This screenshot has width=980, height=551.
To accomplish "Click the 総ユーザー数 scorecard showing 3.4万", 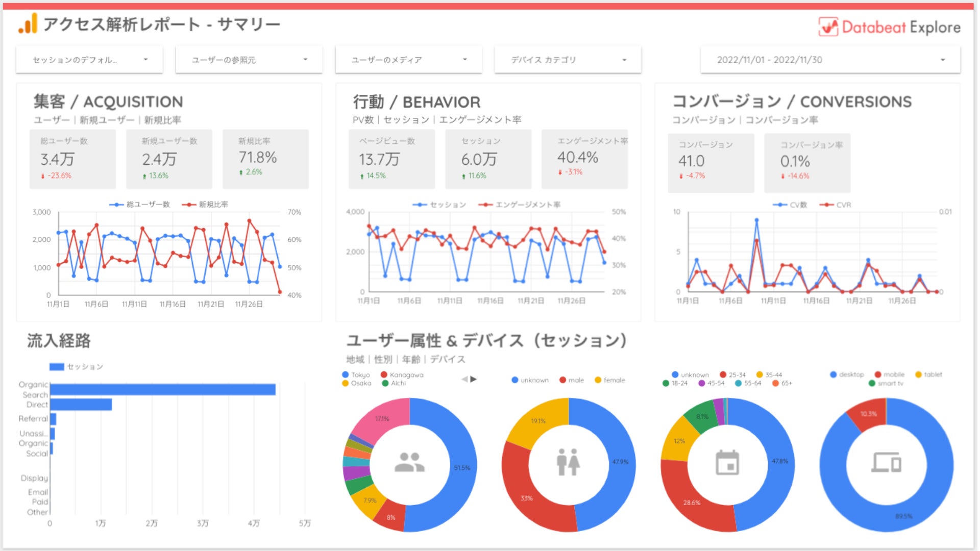I will (72, 159).
